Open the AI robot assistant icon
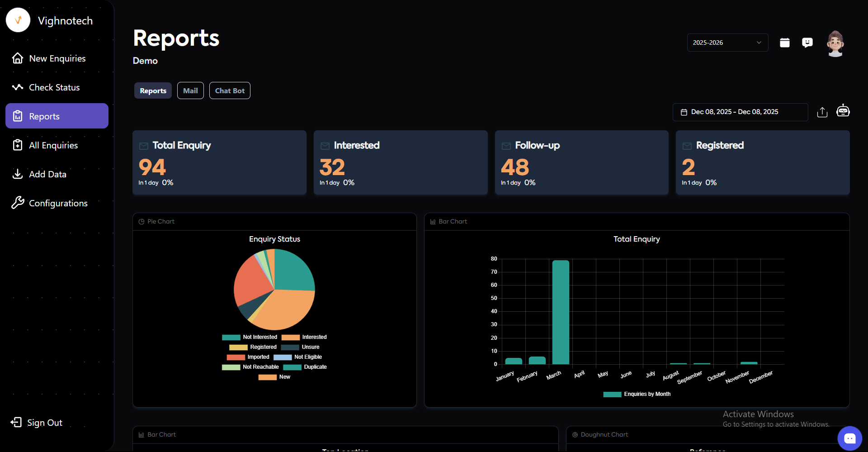 843,111
